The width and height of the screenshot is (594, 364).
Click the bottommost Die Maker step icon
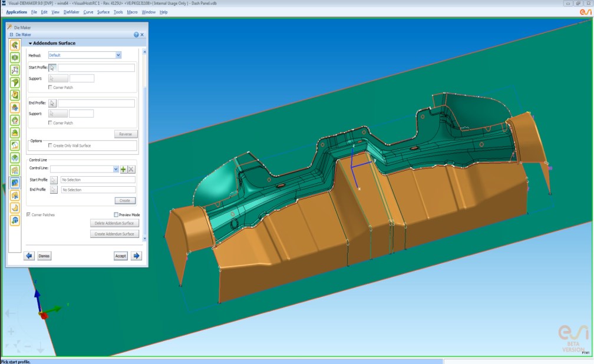[x=15, y=220]
